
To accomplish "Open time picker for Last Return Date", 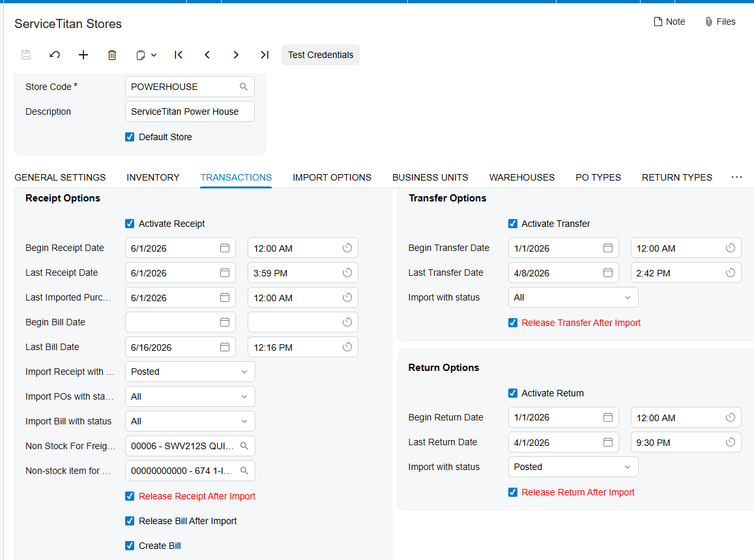I will click(731, 442).
